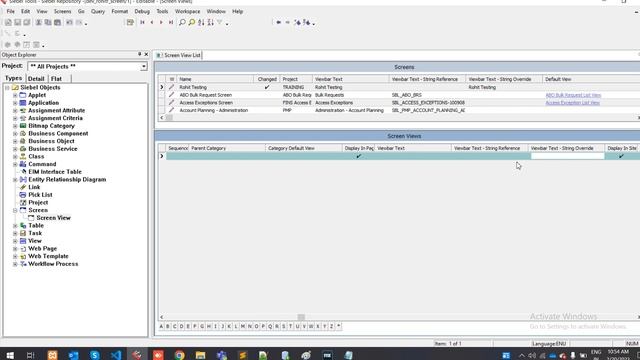
Task: Expand the Workflow Process tree node
Action: point(15,264)
